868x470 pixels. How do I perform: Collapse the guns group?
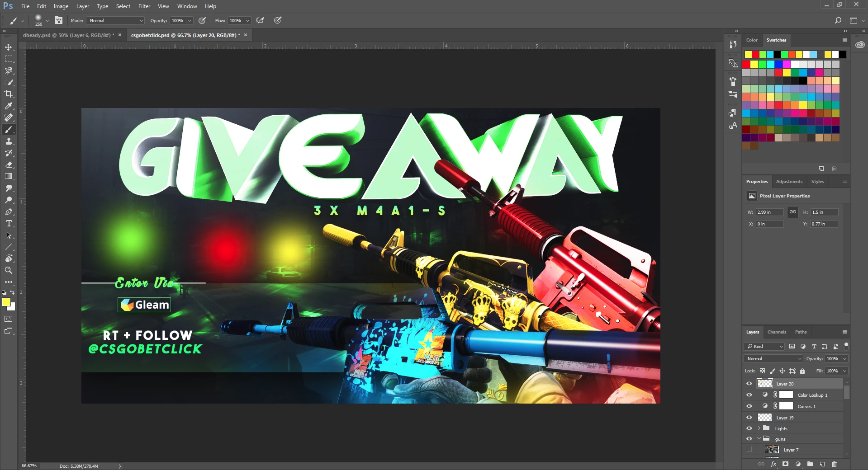759,439
